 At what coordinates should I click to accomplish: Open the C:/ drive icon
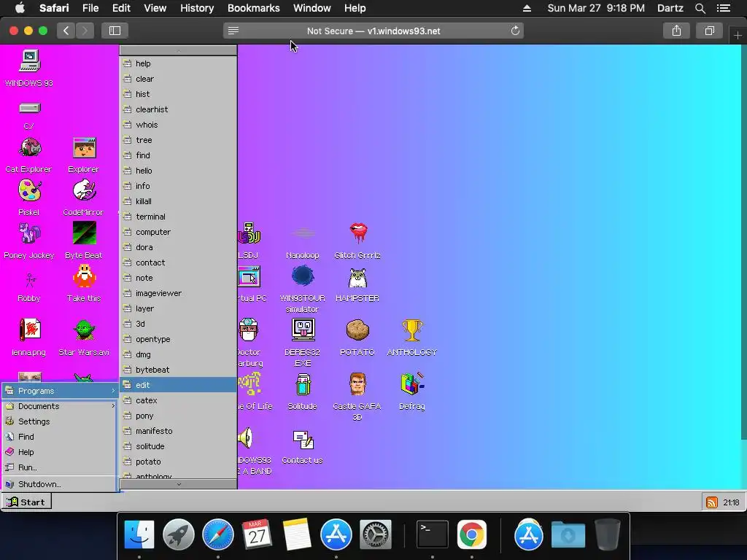29,115
